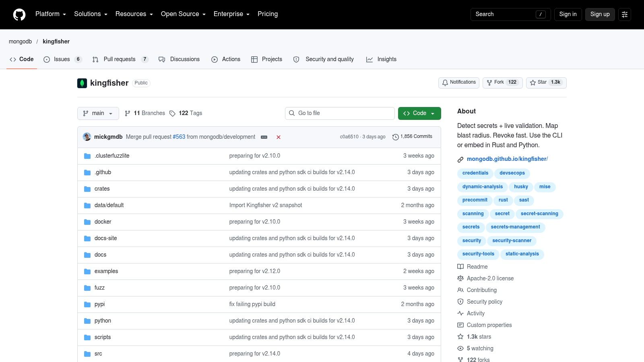Click the failed status X icon on latest commit
This screenshot has height=362, width=644.
tap(278, 137)
